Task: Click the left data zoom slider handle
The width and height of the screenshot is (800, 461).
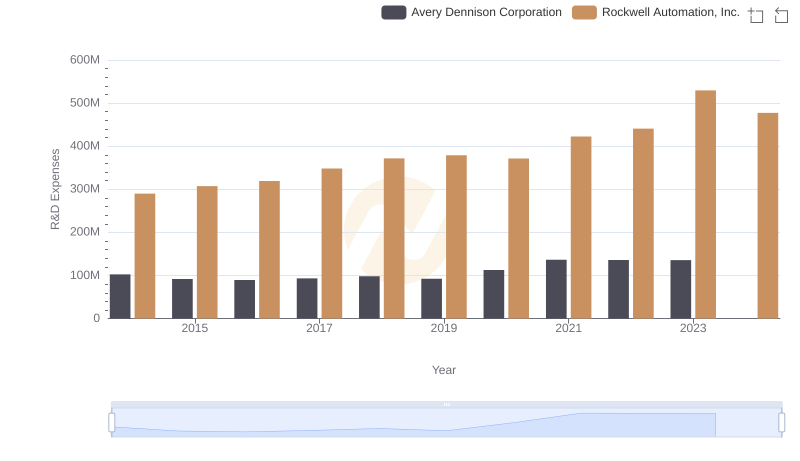Action: coord(112,423)
